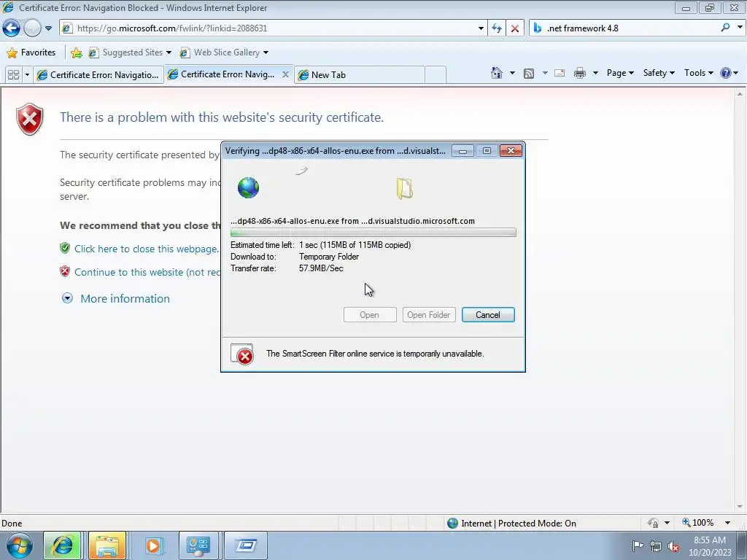This screenshot has width=747, height=560.
Task: Click the Action Center flag tray icon
Action: [x=638, y=545]
